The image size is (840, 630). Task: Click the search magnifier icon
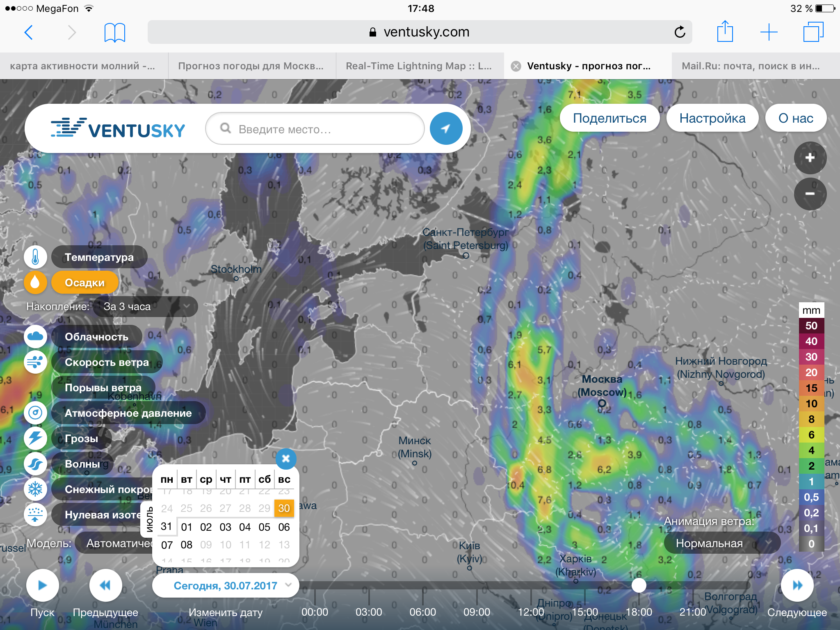tap(226, 128)
